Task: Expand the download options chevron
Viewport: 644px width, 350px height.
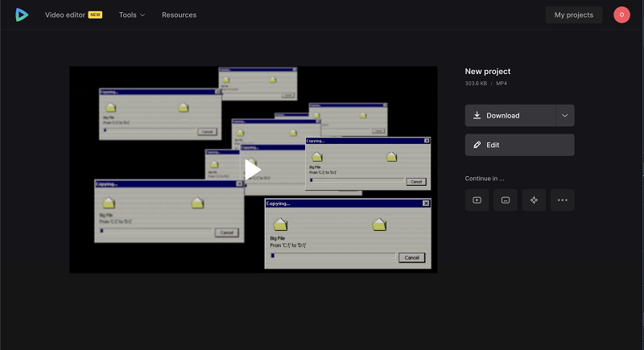Action: (x=565, y=116)
